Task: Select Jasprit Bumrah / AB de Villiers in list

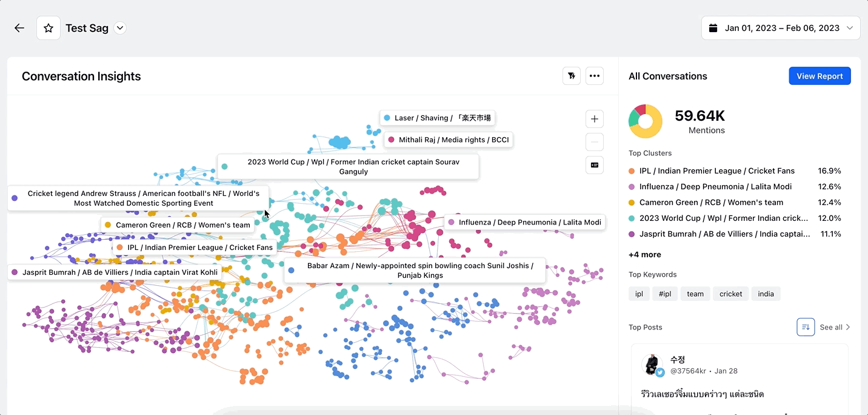Action: 735,234
